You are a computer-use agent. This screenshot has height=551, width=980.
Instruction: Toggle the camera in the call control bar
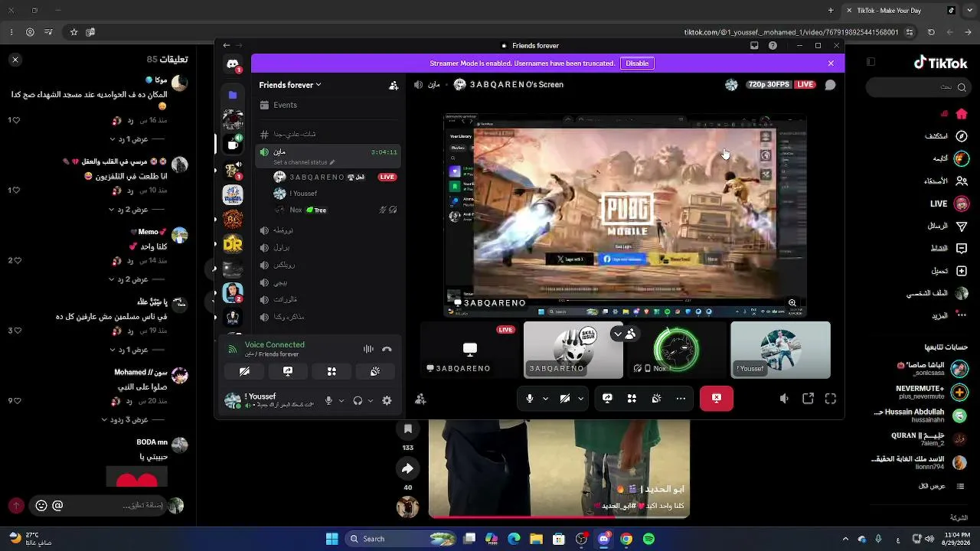564,398
